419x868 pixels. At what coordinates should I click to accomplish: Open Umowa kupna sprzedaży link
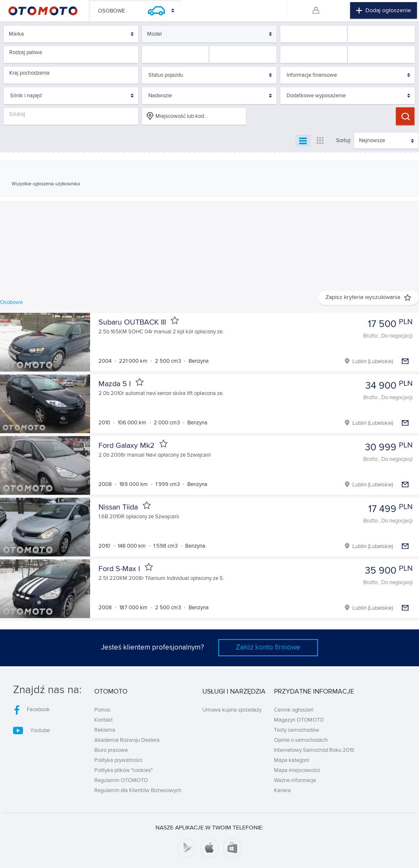pos(232,710)
